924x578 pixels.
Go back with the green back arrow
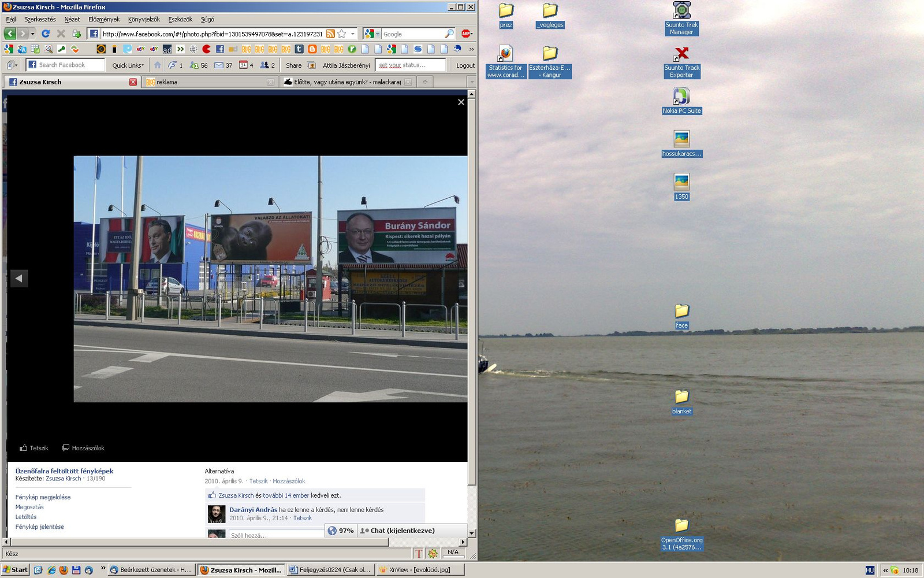[x=10, y=34]
